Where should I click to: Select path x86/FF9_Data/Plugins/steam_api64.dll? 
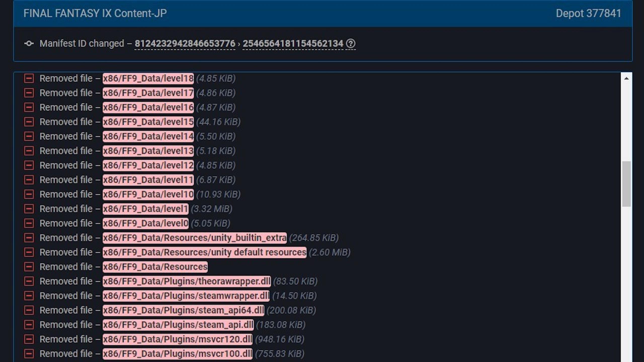pos(183,310)
